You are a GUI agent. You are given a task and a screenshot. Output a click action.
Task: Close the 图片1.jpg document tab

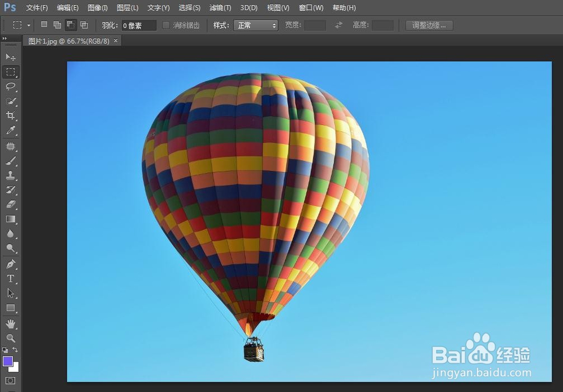point(115,41)
